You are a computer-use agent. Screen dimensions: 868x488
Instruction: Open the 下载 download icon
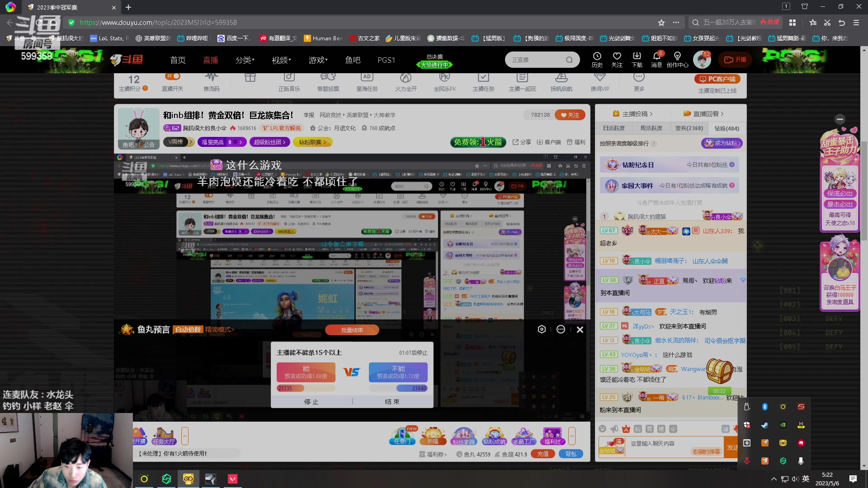point(637,59)
